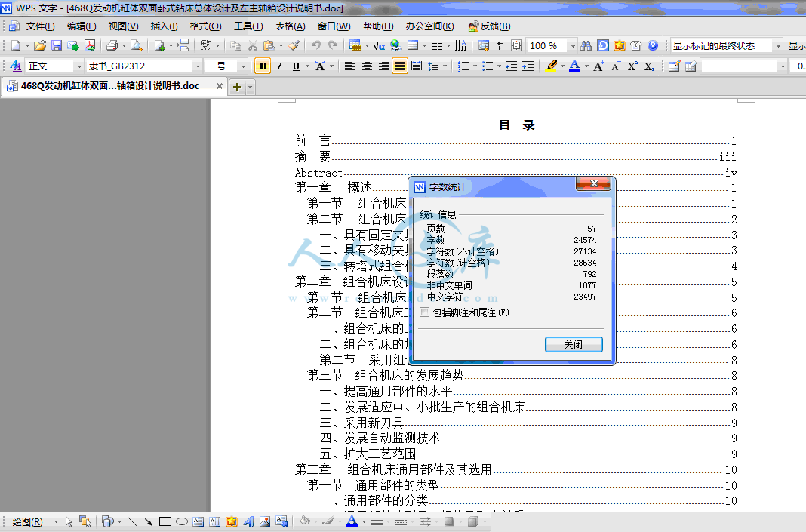The width and height of the screenshot is (806, 532).
Task: Apply drawing toolbar font color A
Action: point(352,521)
